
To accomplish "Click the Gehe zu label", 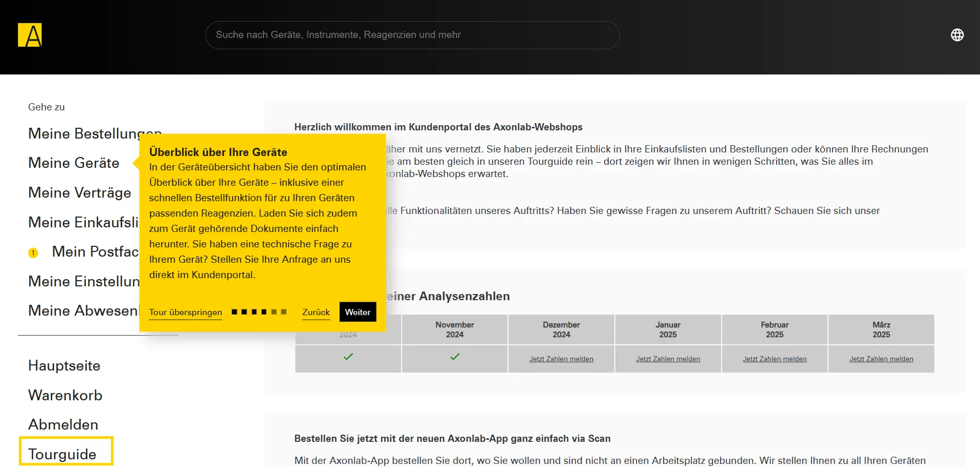I will pos(46,107).
